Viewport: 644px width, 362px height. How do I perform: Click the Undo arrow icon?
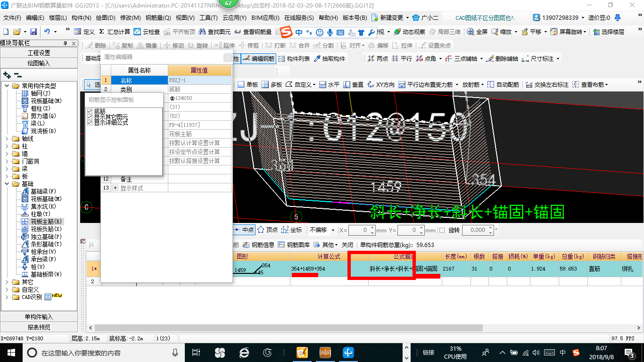(x=47, y=32)
